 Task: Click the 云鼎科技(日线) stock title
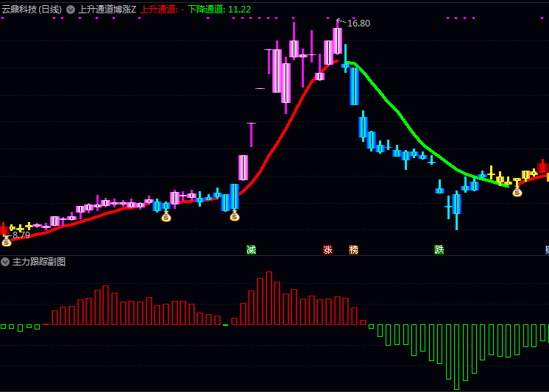pyautogui.click(x=32, y=10)
